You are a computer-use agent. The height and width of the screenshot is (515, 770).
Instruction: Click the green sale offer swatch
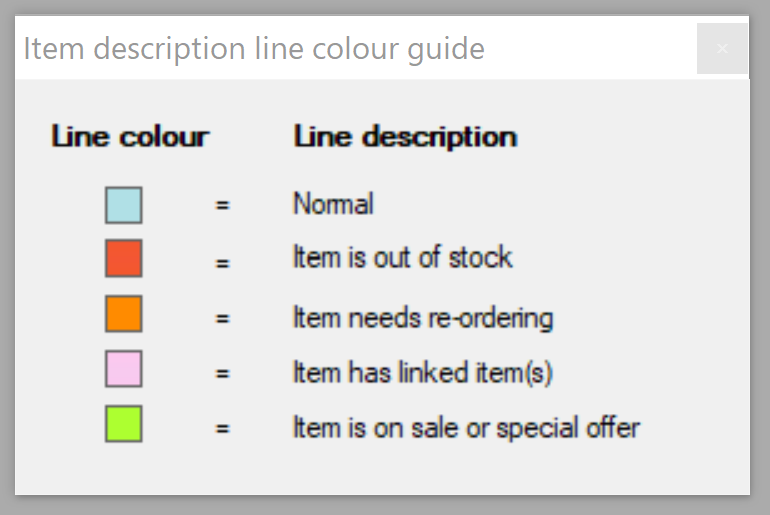(124, 424)
